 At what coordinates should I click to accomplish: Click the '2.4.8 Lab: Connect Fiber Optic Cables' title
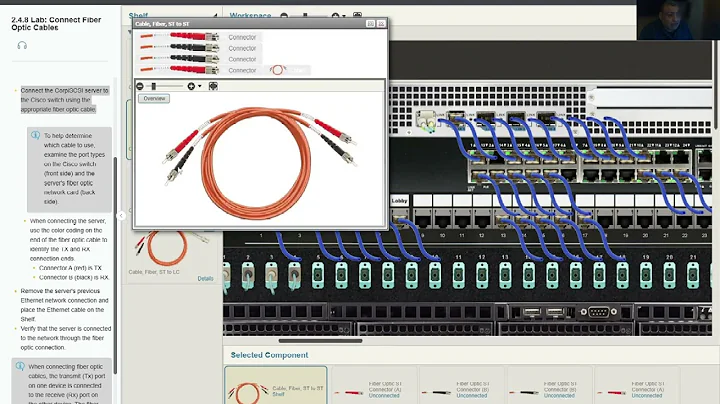[56, 23]
